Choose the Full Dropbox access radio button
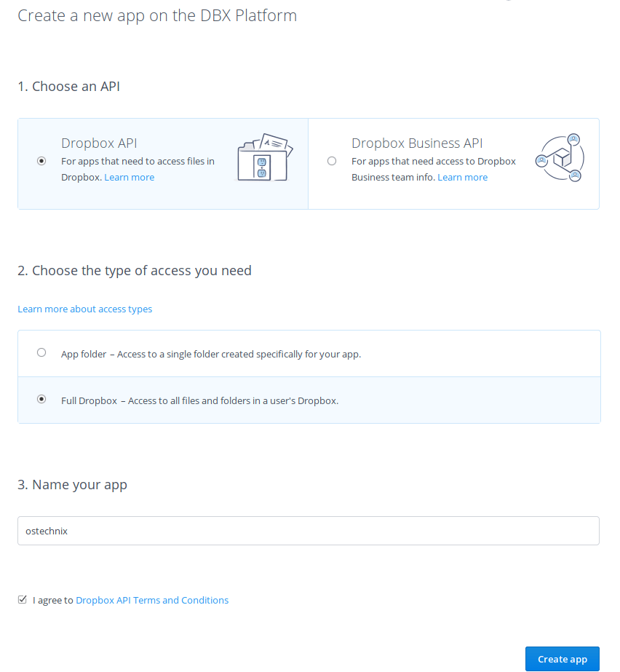620x672 pixels. pos(41,399)
